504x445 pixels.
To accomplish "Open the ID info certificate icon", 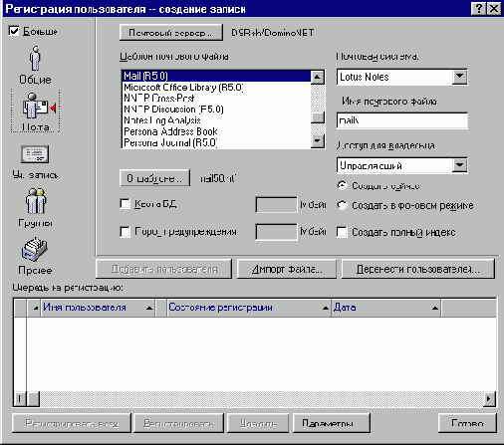I will click(x=35, y=154).
